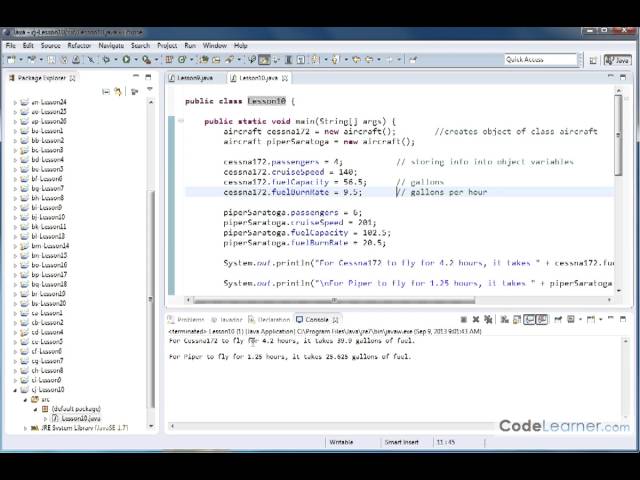Click the New Java Class icon
This screenshot has width=640, height=480.
click(x=182, y=60)
